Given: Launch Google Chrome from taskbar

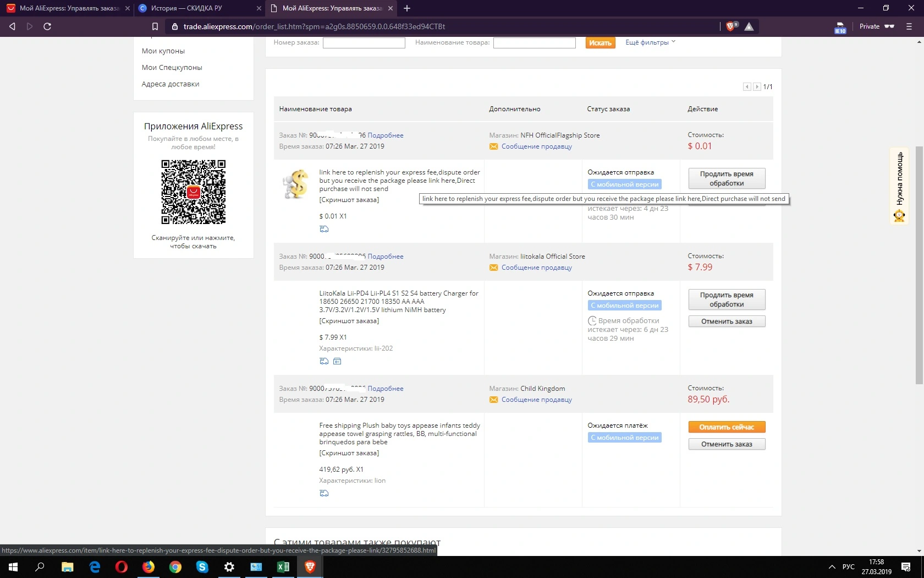Looking at the screenshot, I should (x=175, y=567).
